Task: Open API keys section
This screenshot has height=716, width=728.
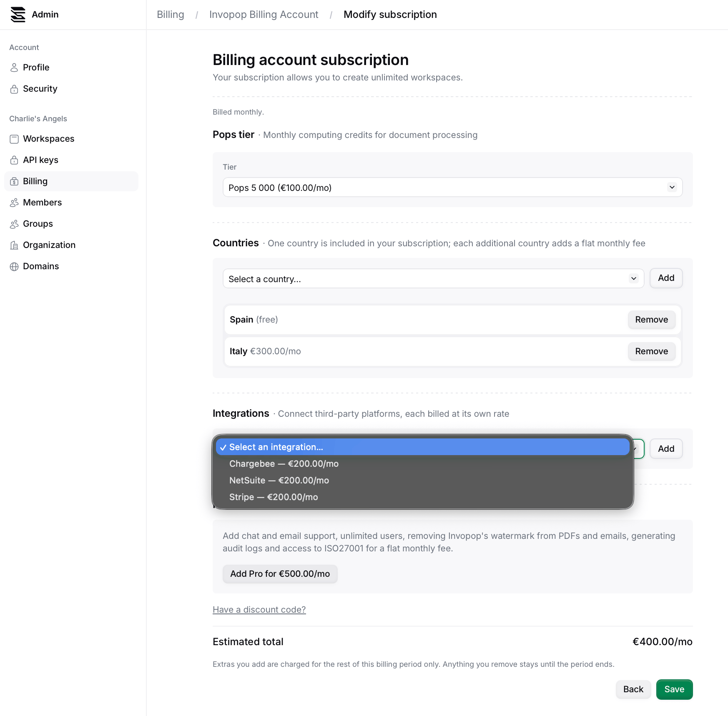Action: point(71,160)
